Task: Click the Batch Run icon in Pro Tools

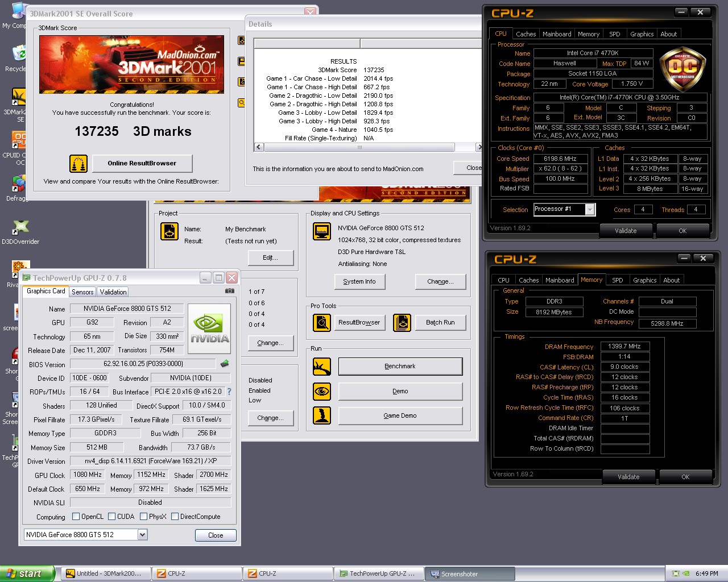Action: point(402,323)
